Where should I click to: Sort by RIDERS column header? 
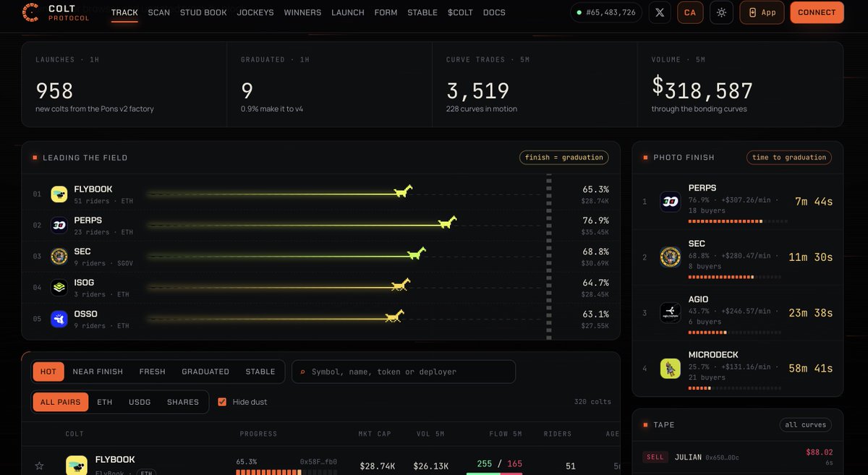558,434
